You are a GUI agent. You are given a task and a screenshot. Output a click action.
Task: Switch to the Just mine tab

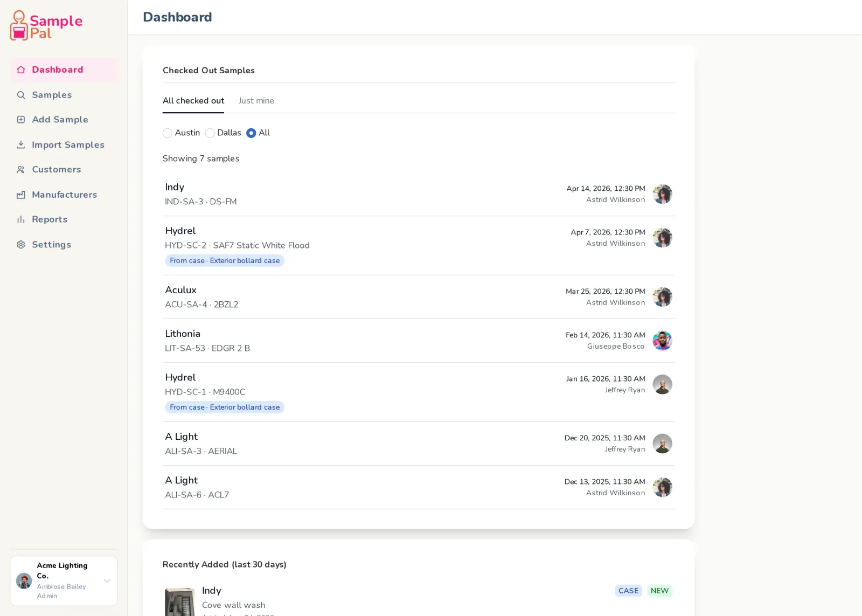256,101
